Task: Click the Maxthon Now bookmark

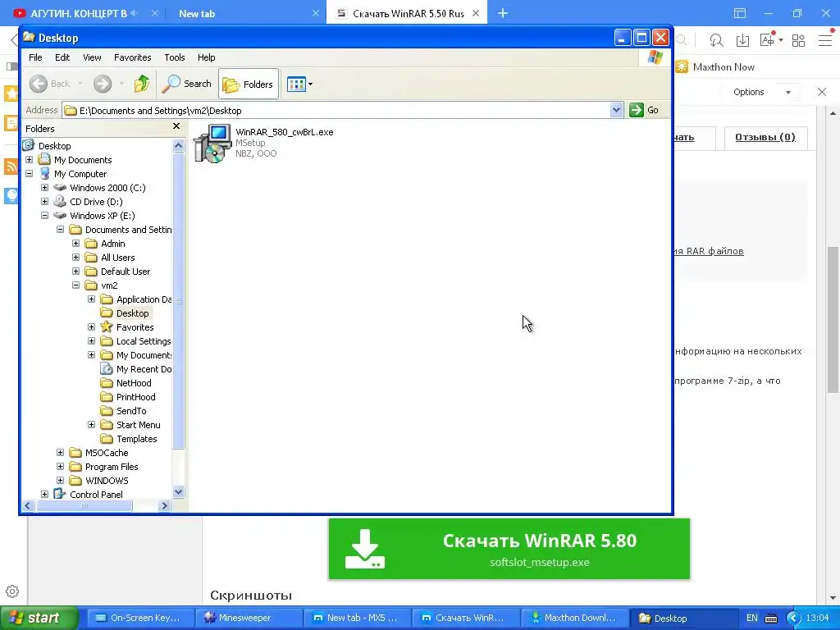Action: click(715, 67)
